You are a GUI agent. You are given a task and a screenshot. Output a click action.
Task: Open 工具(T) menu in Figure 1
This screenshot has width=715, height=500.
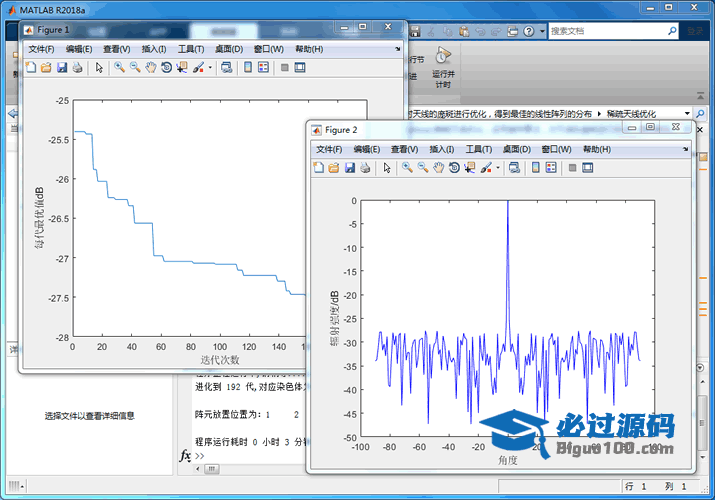click(x=191, y=49)
